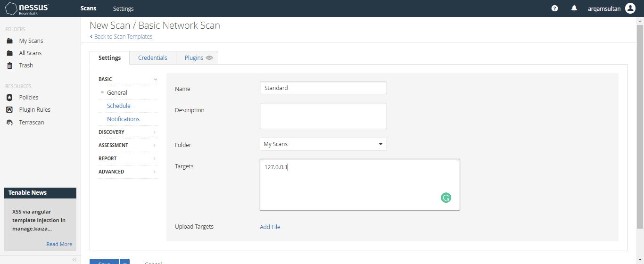Open the Folder dropdown showing My Scans

[323, 144]
